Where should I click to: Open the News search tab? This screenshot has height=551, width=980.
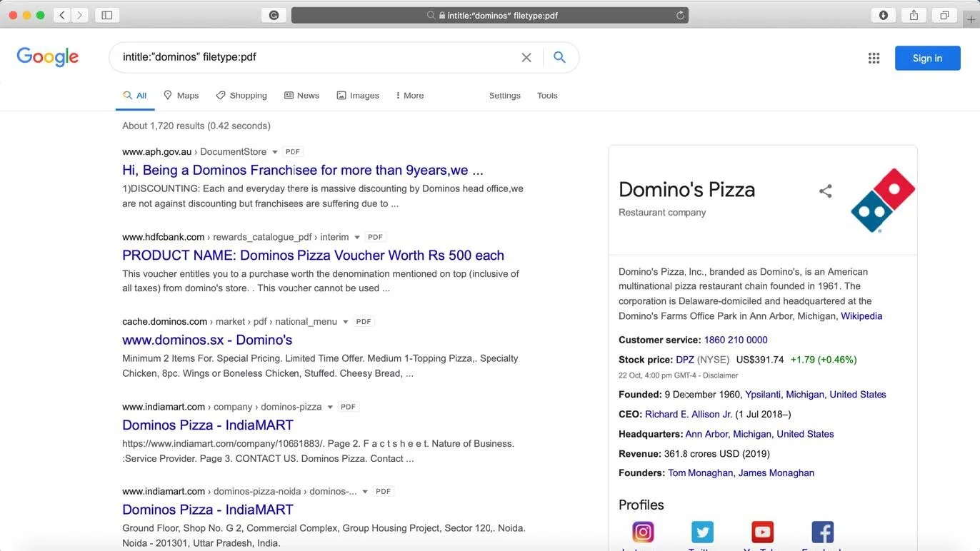point(301,95)
